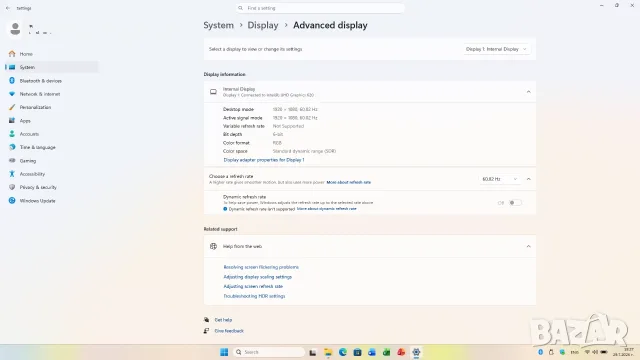Open Display adapter properties for Display 1
Image resolution: width=640 pixels, height=360 pixels.
click(264, 160)
